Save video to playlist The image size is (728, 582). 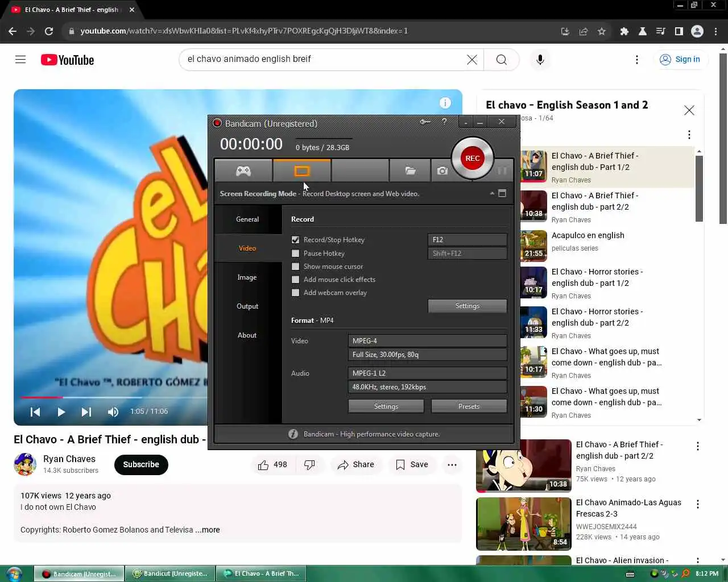tap(412, 464)
